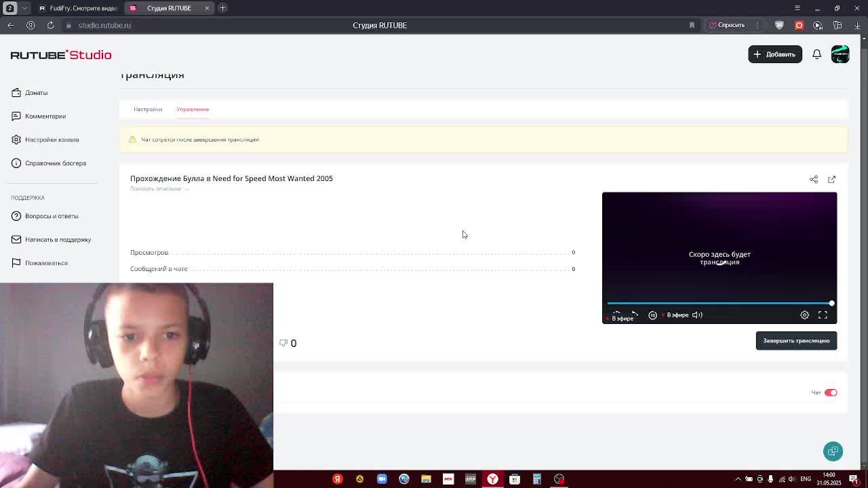Open the player settings gear
The width and height of the screenshot is (868, 488).
pos(804,315)
